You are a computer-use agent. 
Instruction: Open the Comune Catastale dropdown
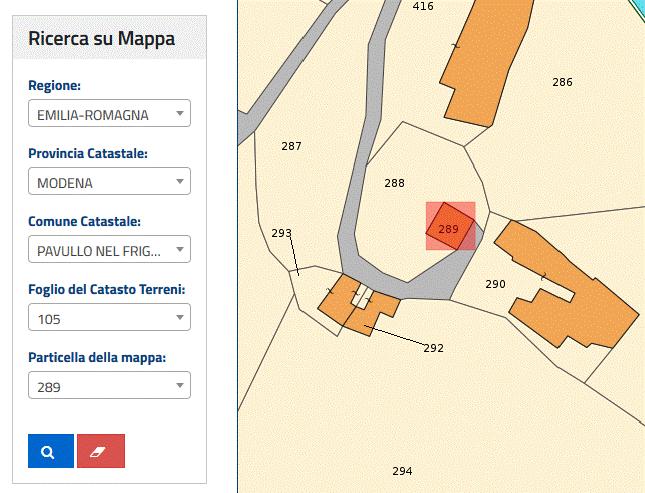pyautogui.click(x=108, y=249)
